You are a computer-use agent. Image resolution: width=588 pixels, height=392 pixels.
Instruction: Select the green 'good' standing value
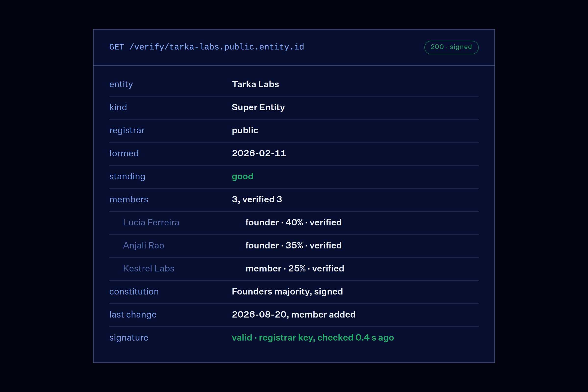coord(243,176)
